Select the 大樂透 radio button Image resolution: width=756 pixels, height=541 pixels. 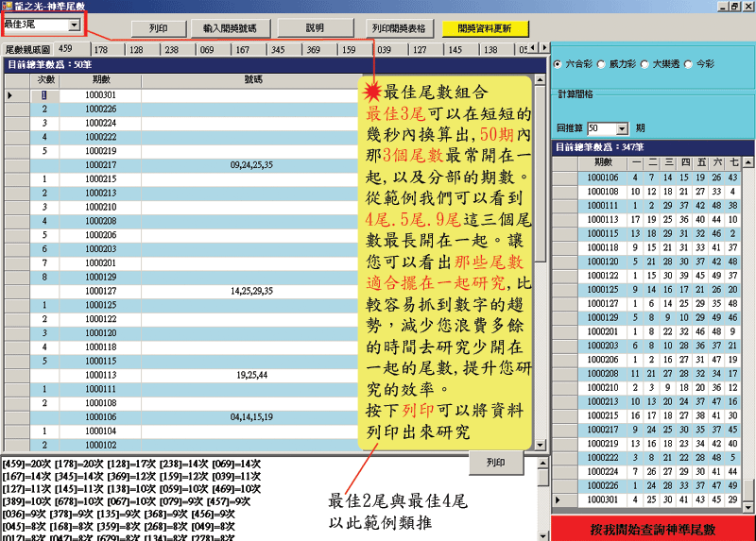(x=644, y=64)
